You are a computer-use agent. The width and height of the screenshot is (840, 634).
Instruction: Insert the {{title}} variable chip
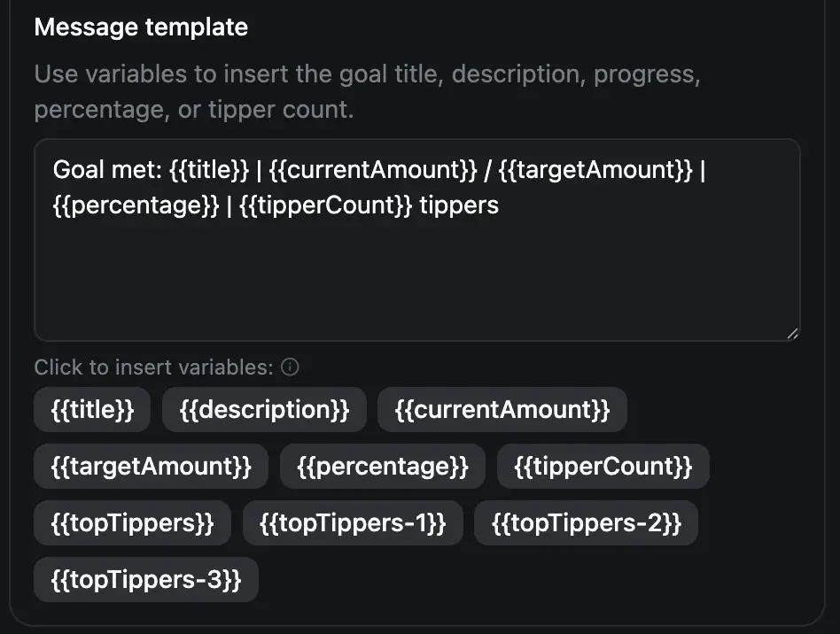click(92, 410)
